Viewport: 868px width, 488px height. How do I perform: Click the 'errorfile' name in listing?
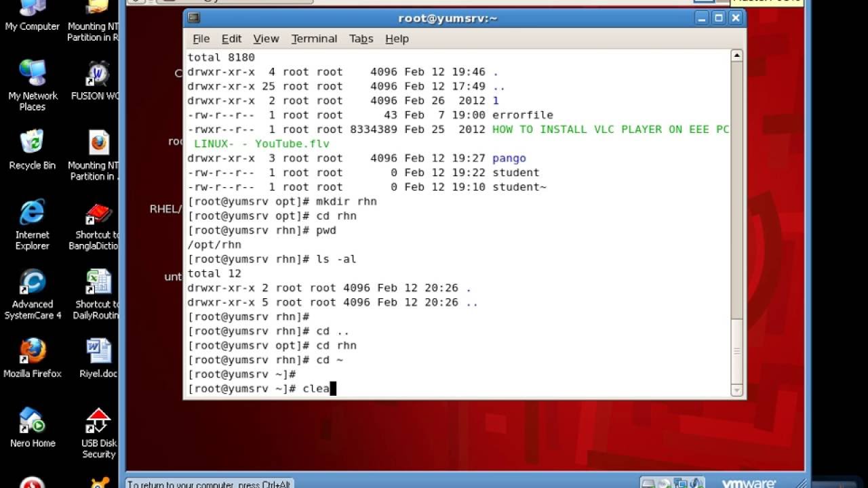tap(523, 115)
